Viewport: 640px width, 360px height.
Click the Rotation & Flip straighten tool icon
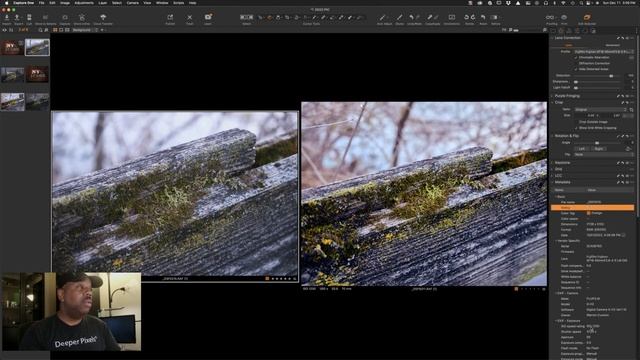tap(629, 149)
